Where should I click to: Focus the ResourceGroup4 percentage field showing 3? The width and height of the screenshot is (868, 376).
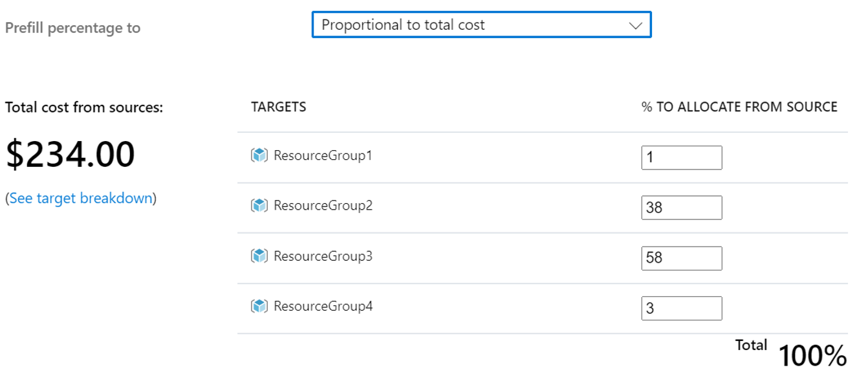tap(681, 309)
